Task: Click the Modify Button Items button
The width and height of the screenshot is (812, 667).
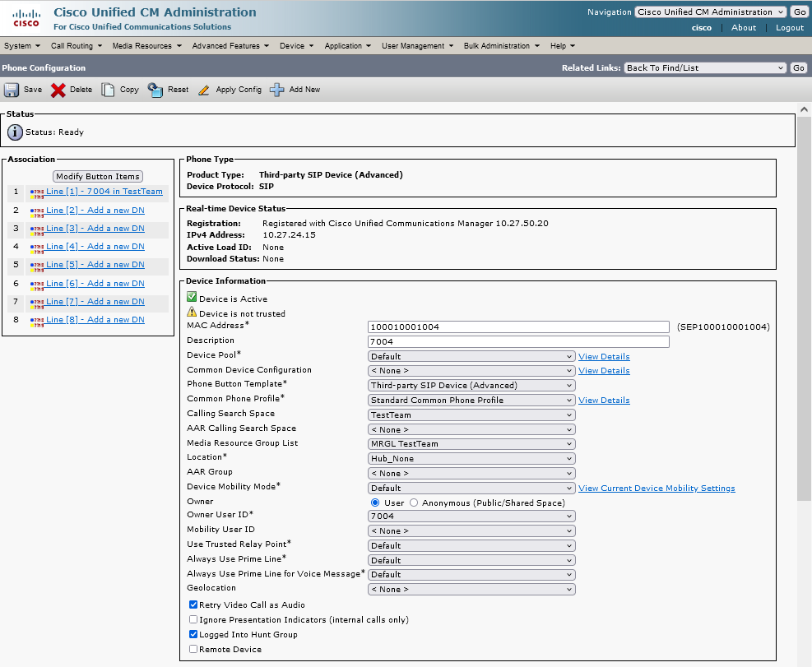Action: (x=98, y=176)
